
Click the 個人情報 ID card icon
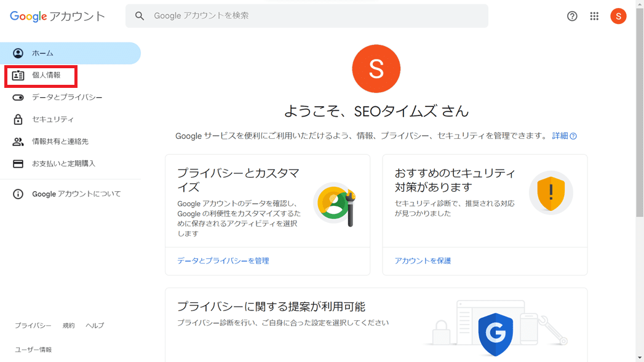(18, 76)
